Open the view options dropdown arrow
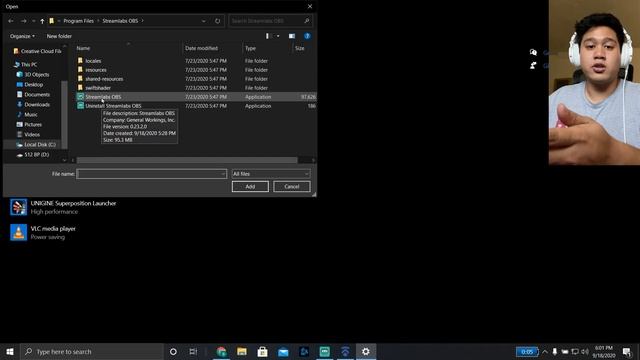 tap(278, 36)
